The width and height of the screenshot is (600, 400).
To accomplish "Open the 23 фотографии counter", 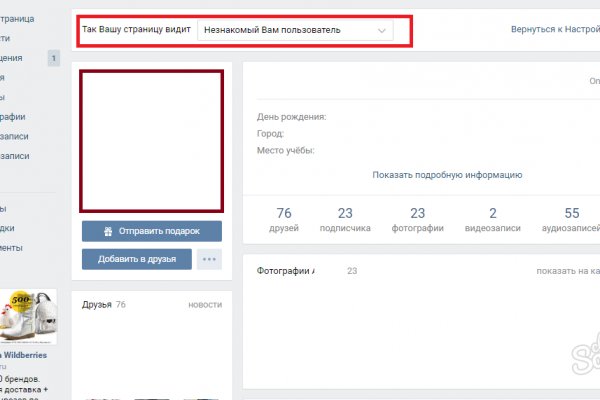I will click(x=417, y=219).
